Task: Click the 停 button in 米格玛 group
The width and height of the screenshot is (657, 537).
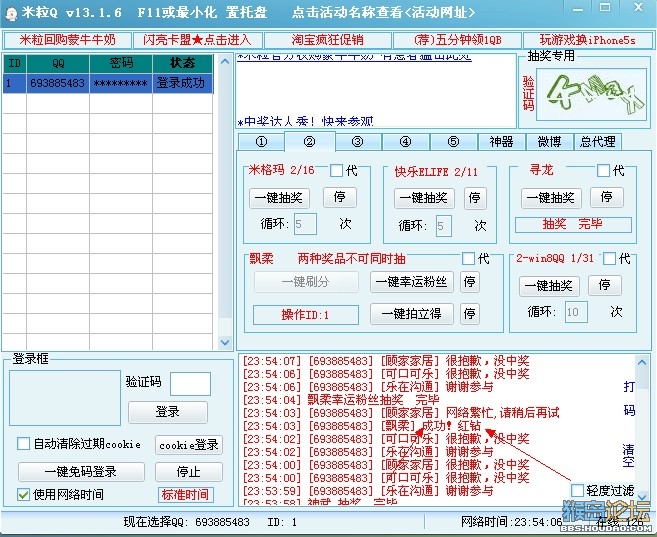Action: pos(340,197)
